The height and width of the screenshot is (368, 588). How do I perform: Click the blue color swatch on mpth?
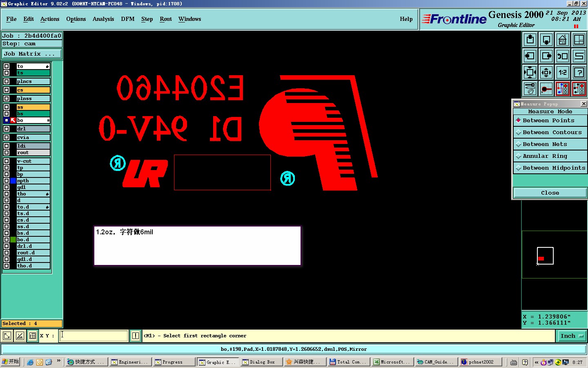pos(13,181)
